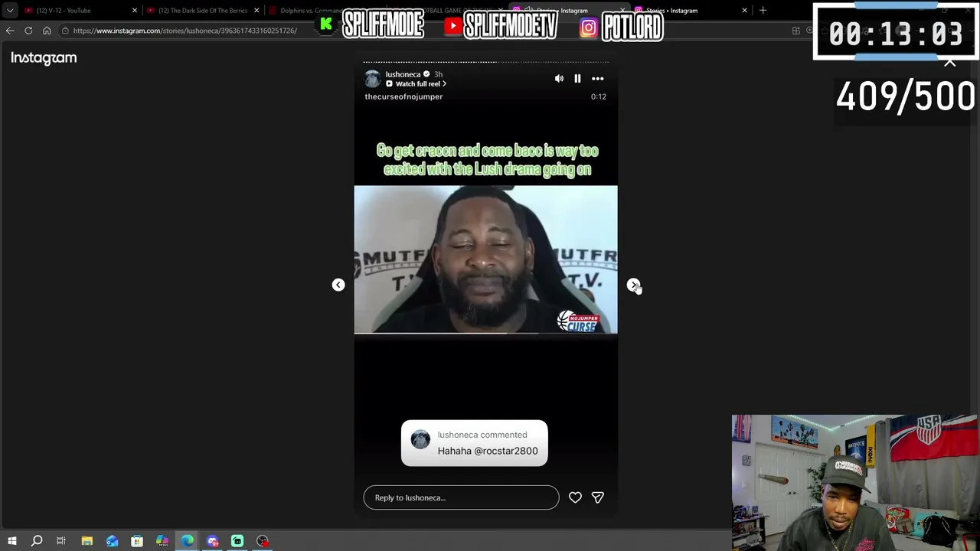Open a new browser tab

click(763, 11)
